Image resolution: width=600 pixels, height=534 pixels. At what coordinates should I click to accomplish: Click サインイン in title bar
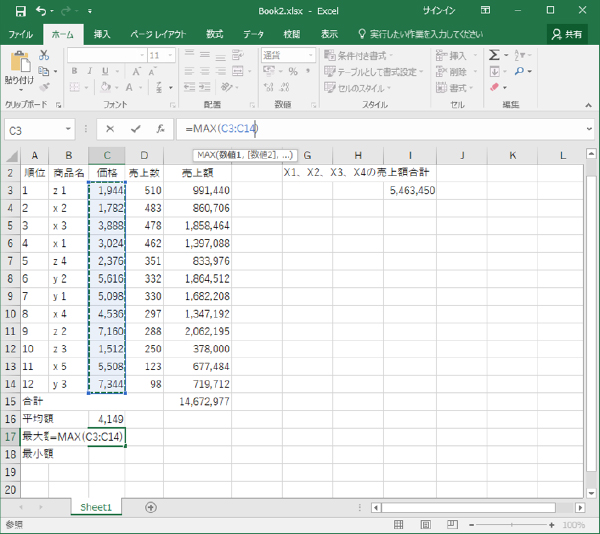439,11
